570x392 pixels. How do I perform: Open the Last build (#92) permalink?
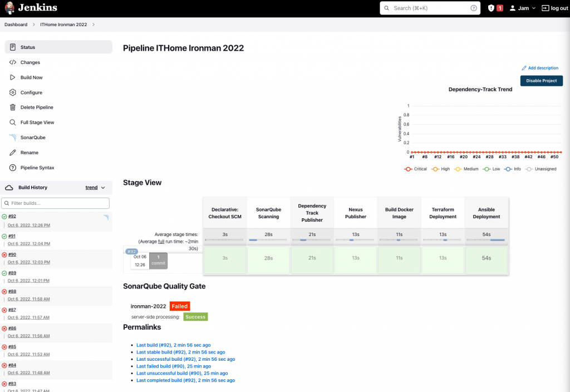(x=174, y=345)
